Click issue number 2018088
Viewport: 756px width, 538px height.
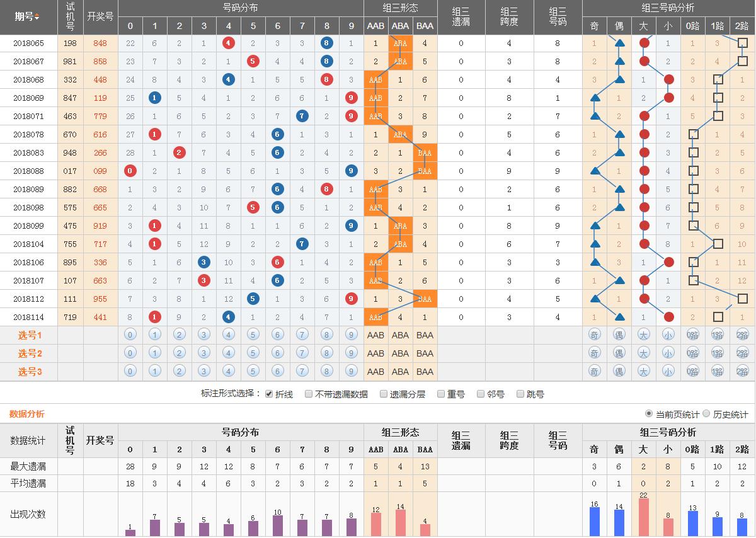point(28,171)
